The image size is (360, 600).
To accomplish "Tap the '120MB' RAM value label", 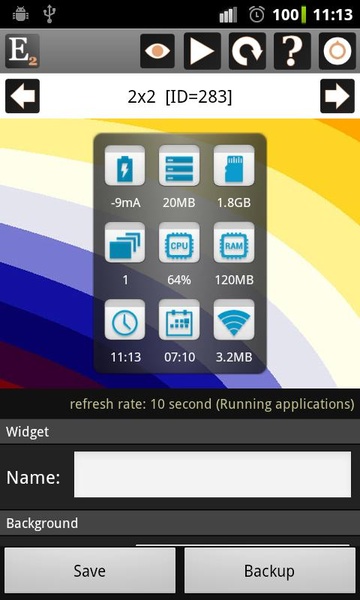I will (x=234, y=280).
